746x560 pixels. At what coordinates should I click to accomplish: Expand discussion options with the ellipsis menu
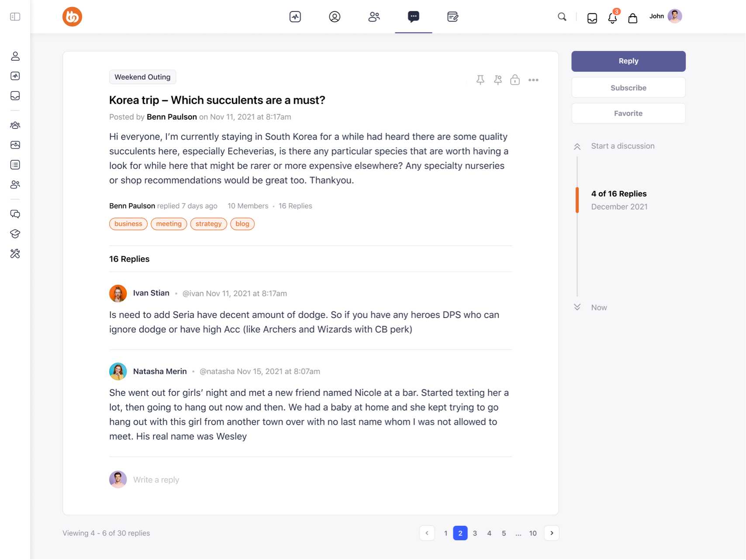(533, 80)
